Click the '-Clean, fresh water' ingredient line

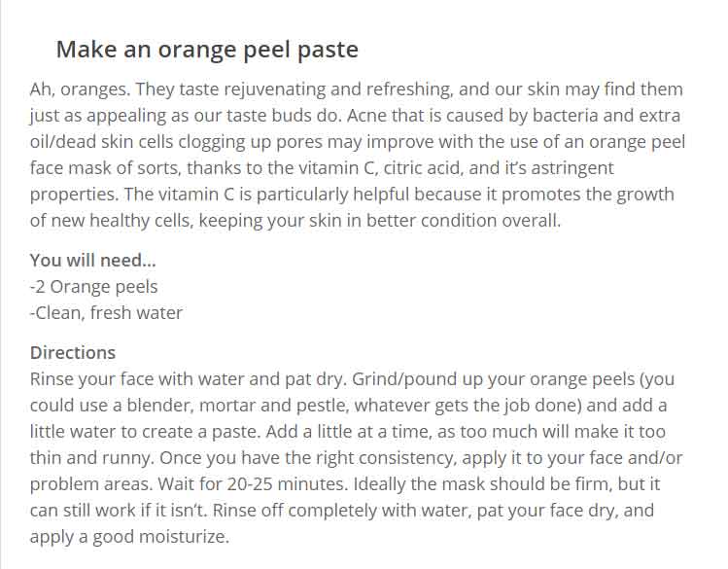[106, 313]
